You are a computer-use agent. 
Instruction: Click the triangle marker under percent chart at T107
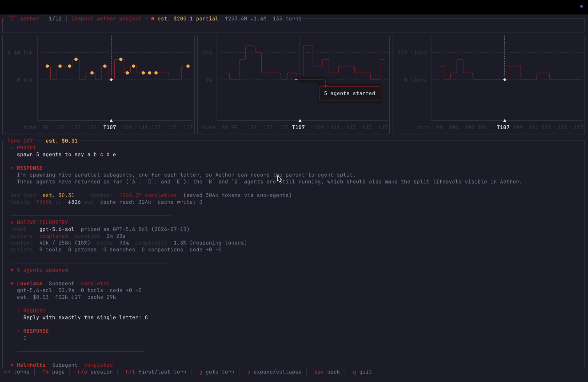point(300,120)
